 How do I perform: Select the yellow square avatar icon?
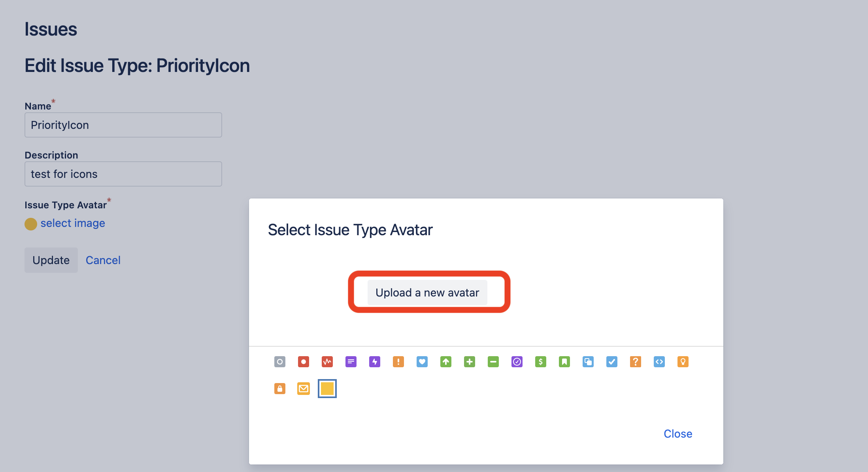click(327, 387)
